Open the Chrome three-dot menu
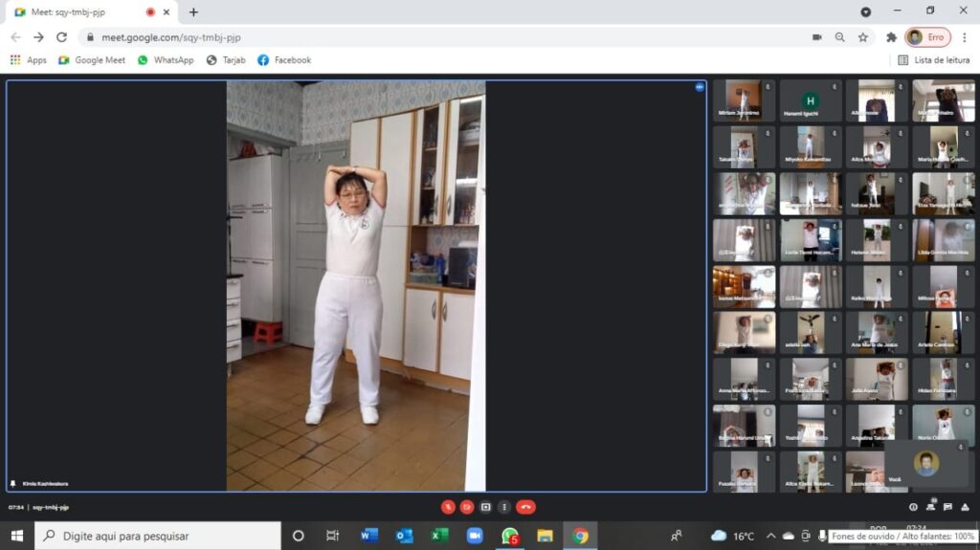The height and width of the screenshot is (550, 980). 966,37
